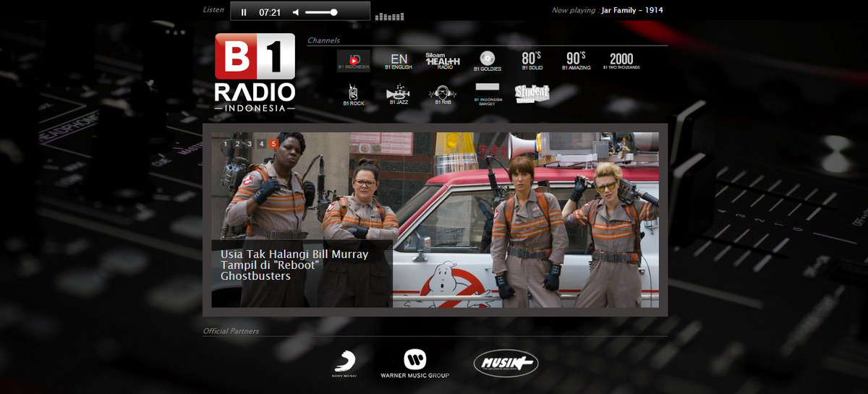Viewport: 868px width, 394px height.
Task: Open the Bill Murray Ghostbusters headline
Action: click(294, 265)
